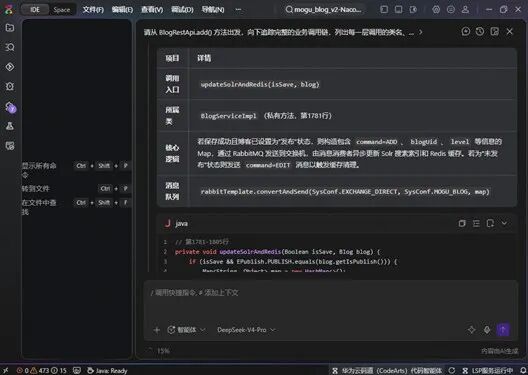Switch to IDE mode toggle
Image resolution: width=528 pixels, height=375 pixels.
point(35,9)
